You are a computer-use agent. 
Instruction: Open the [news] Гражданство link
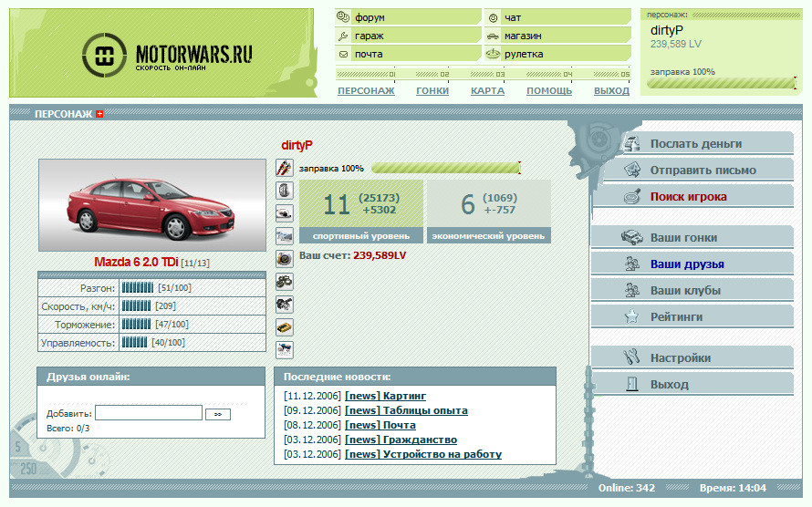[x=401, y=440]
